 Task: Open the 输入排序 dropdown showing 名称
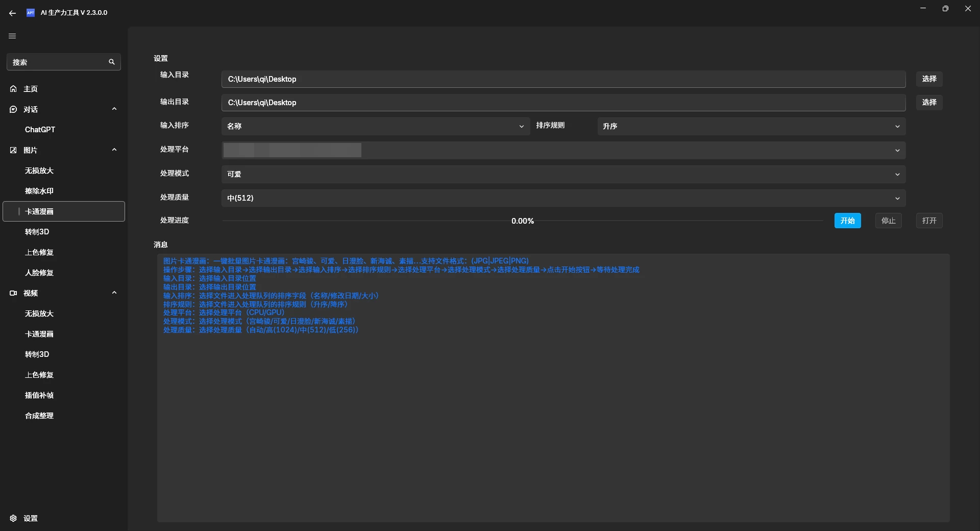[375, 126]
